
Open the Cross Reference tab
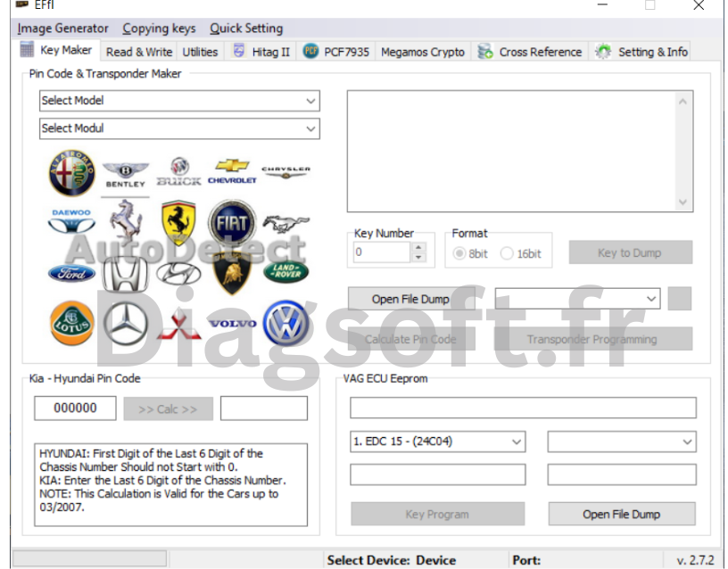click(x=530, y=52)
